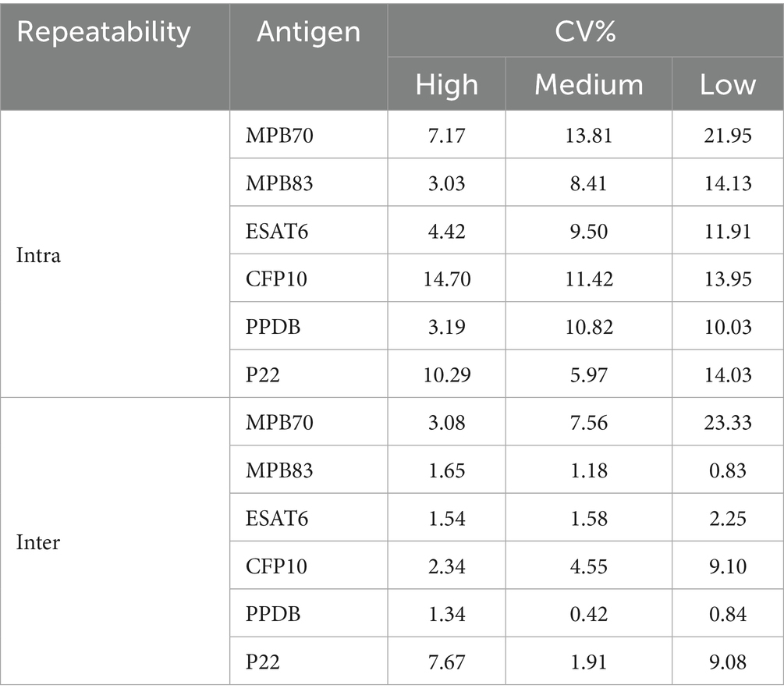Click the Intra row group label
784x699 pixels.
[x=38, y=256]
